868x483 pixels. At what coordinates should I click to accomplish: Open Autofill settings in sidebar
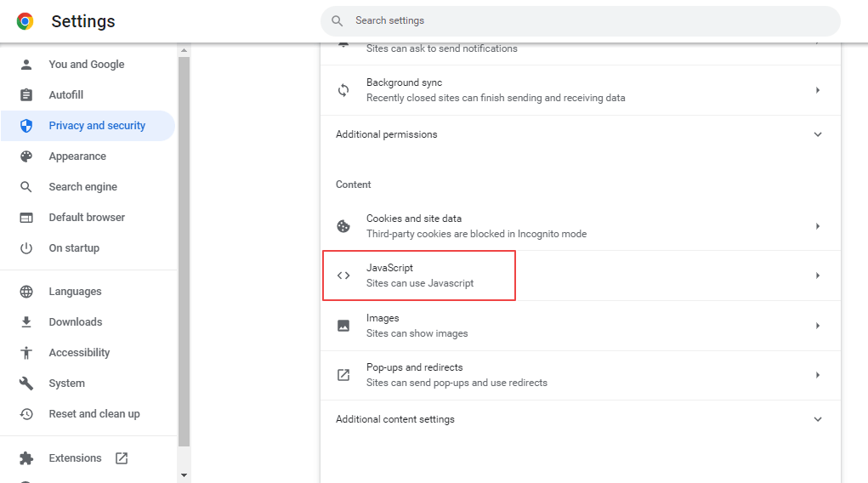65,95
